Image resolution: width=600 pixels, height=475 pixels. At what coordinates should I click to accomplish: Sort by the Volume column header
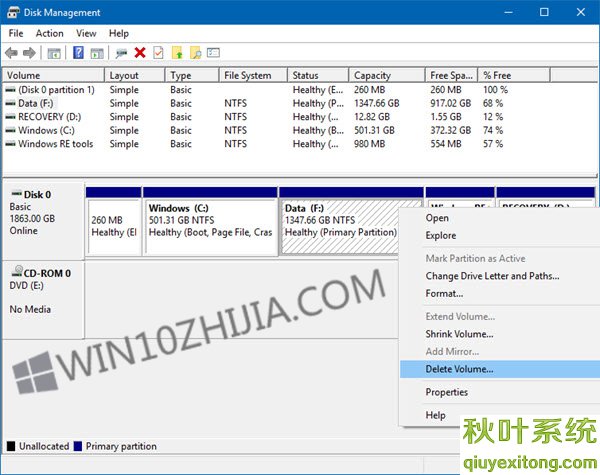(x=53, y=75)
